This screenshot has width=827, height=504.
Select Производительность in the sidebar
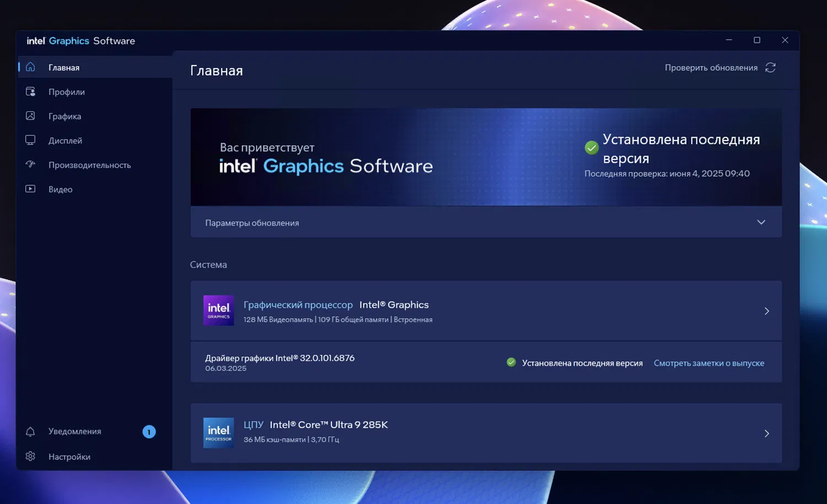click(x=95, y=164)
